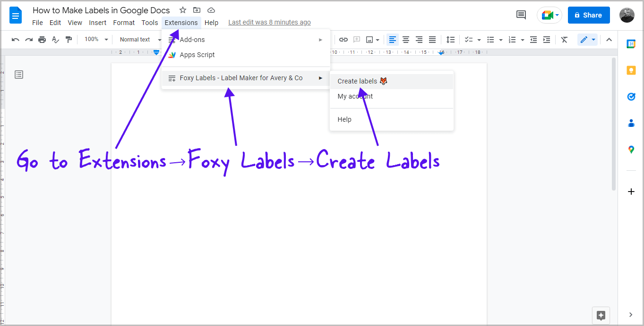Star the document
This screenshot has height=326, width=644.
pos(182,9)
